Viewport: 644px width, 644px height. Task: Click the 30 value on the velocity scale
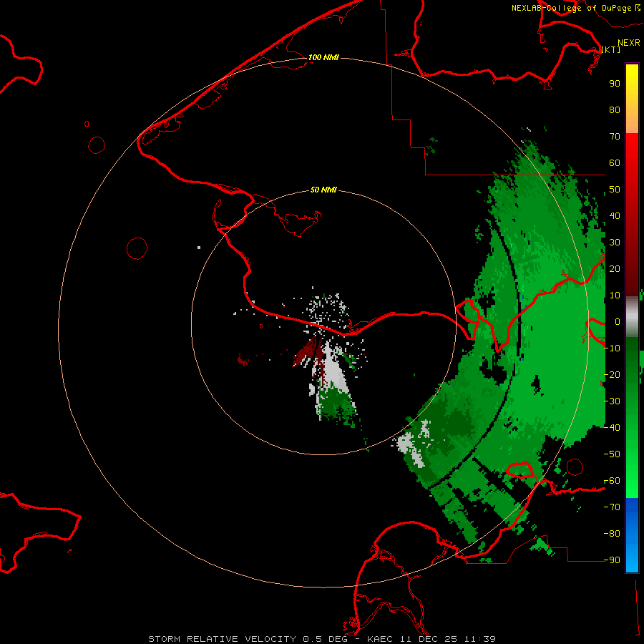pos(615,243)
